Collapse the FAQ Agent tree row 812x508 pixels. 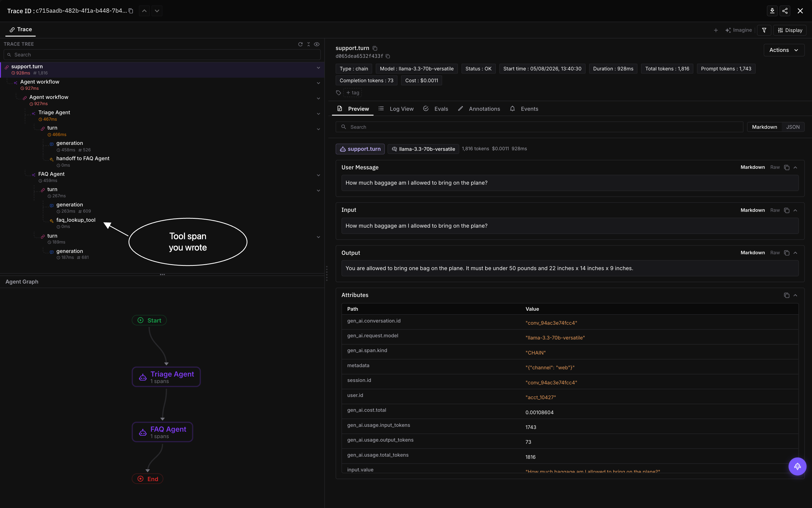[x=318, y=175]
